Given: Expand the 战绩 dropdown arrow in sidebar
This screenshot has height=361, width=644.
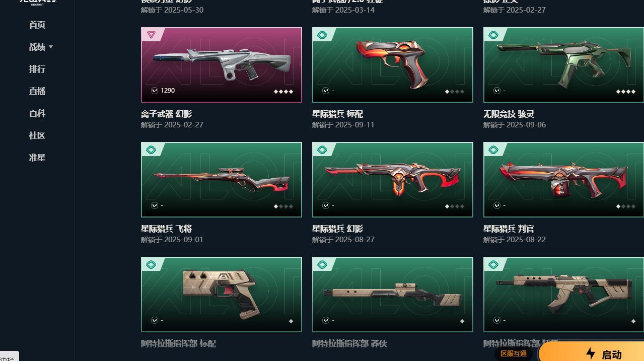Looking at the screenshot, I should 51,47.
